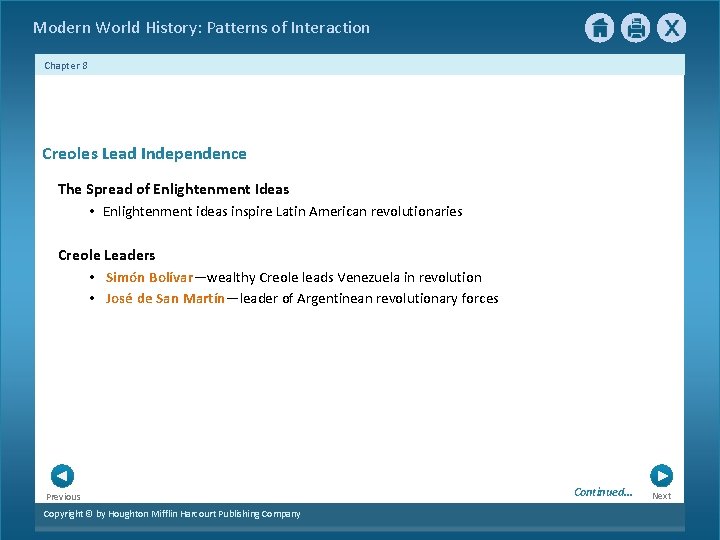Click the Next label under arrow
Viewport: 720px width, 540px height.
tap(661, 496)
